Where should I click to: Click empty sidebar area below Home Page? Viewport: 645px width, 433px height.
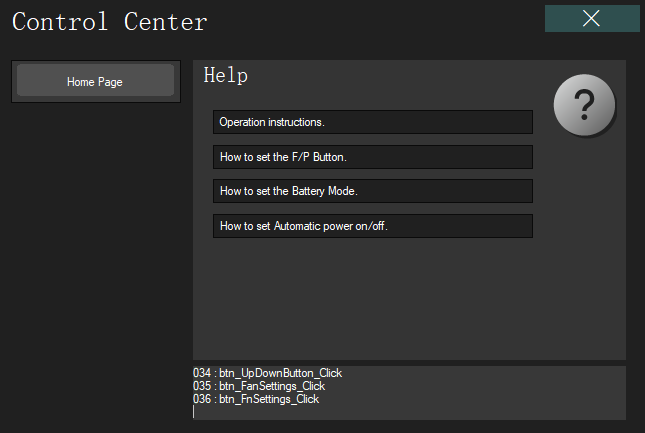(x=95, y=250)
